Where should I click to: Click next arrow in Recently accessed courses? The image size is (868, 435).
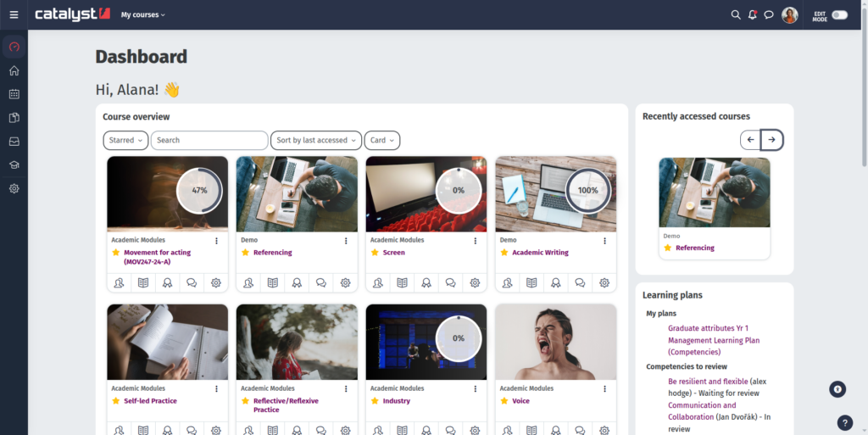click(x=771, y=140)
